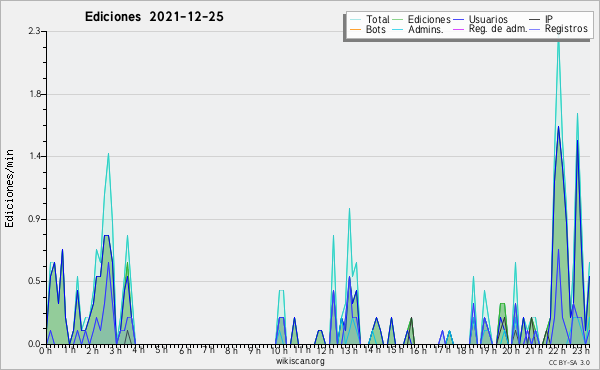Select the Registros legend label
The width and height of the screenshot is (600, 370).
pyautogui.click(x=566, y=29)
